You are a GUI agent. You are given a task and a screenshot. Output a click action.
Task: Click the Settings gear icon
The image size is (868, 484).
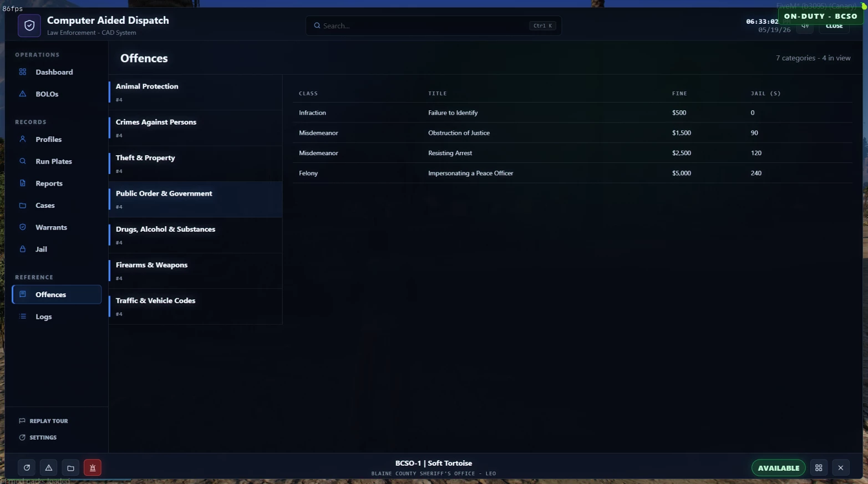[22, 437]
